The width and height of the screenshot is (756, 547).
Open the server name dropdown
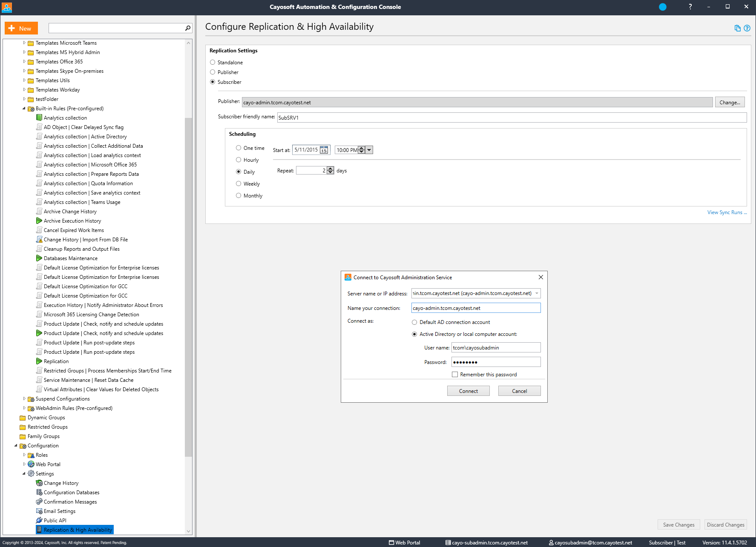tap(537, 293)
